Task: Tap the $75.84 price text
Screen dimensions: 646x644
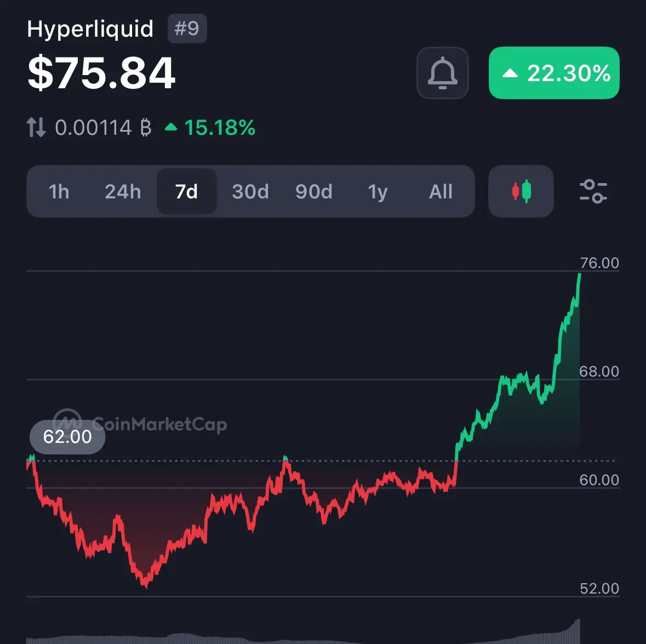Action: coord(101,73)
